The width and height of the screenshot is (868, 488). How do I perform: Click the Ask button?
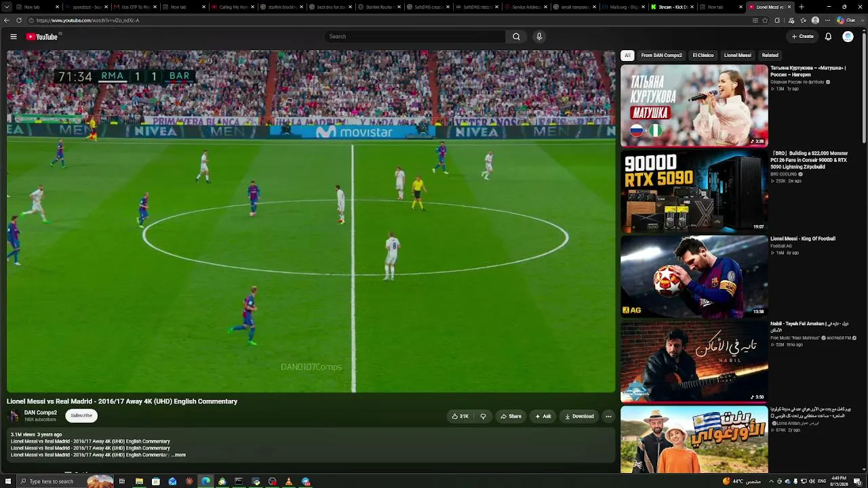click(x=542, y=416)
